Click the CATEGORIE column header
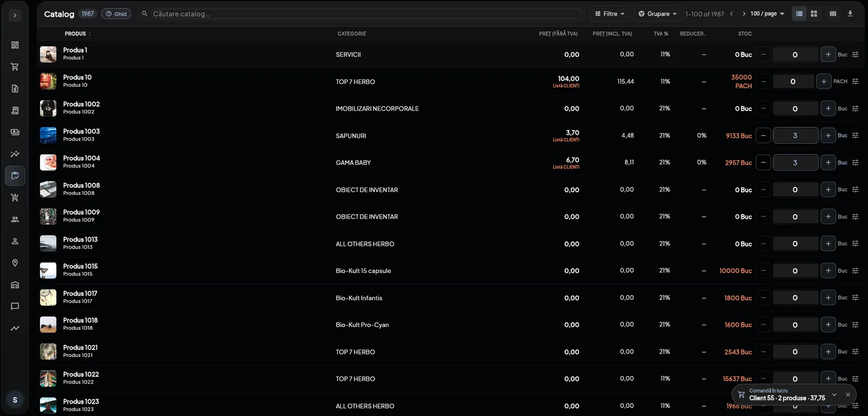The width and height of the screenshot is (868, 416). pos(352,34)
